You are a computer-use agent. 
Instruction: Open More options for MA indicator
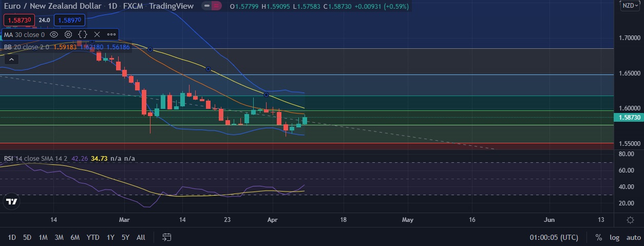[x=111, y=34]
